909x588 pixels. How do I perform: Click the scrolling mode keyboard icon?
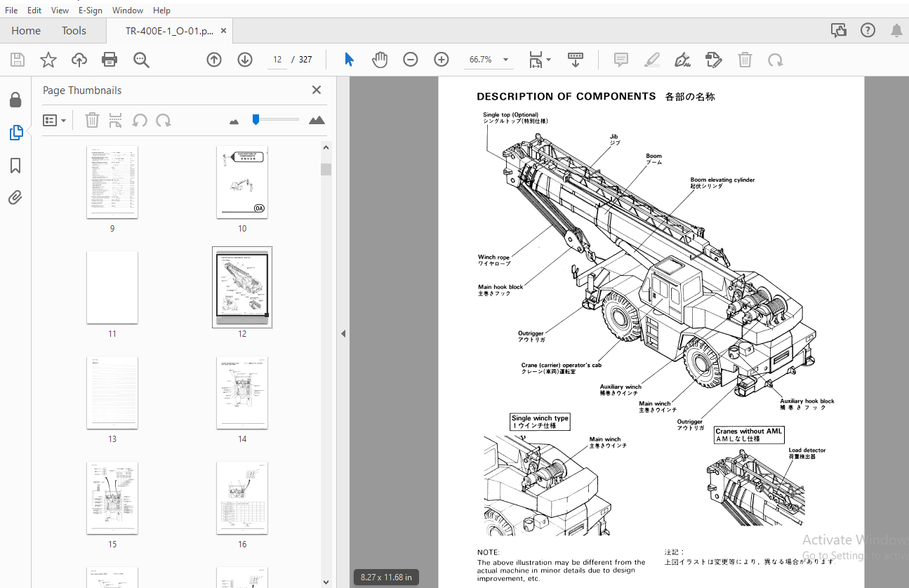click(576, 60)
